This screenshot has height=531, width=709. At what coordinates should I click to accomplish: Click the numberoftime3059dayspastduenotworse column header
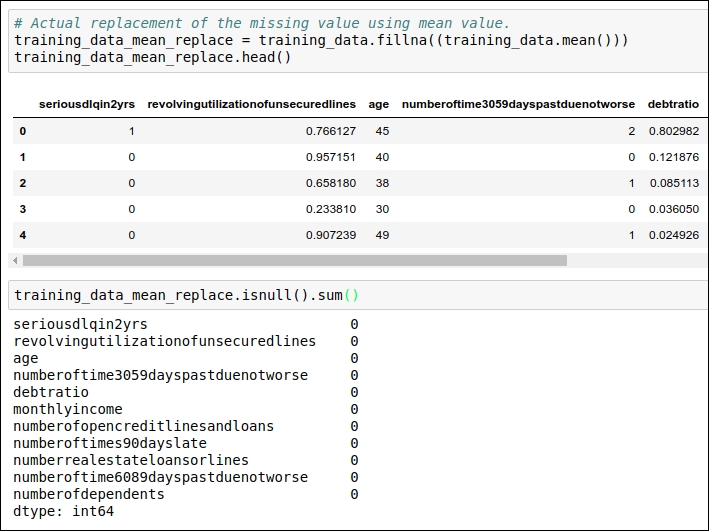pos(518,104)
